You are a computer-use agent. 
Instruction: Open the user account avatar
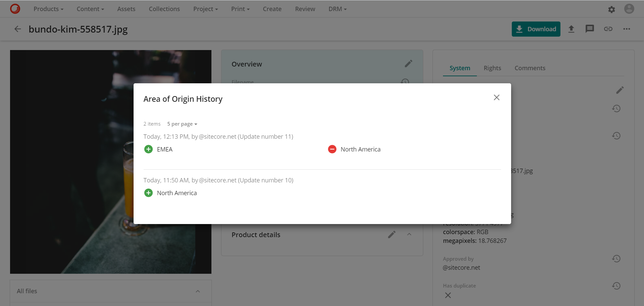coord(629,9)
